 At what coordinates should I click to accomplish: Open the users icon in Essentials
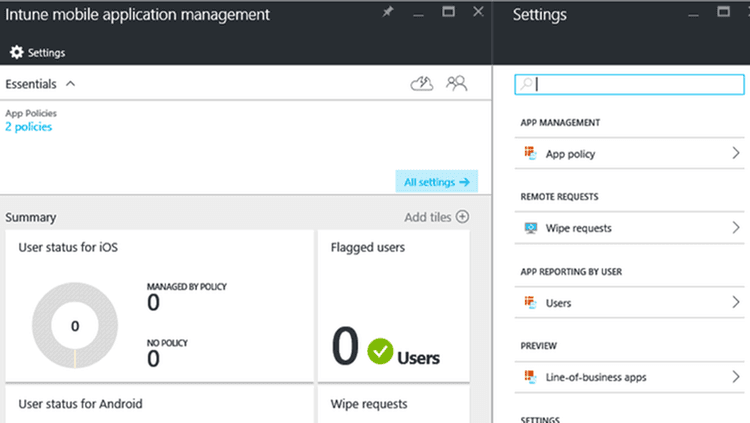(x=457, y=84)
